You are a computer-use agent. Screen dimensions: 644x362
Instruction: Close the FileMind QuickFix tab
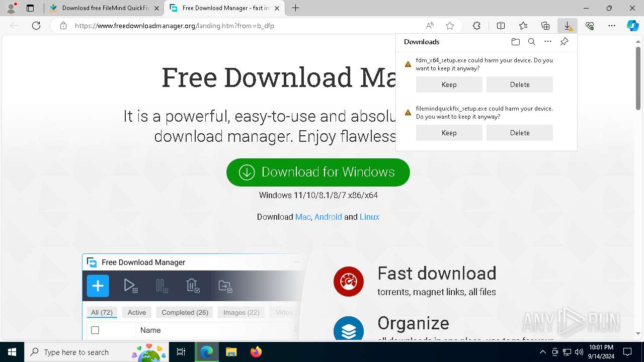pos(156,8)
